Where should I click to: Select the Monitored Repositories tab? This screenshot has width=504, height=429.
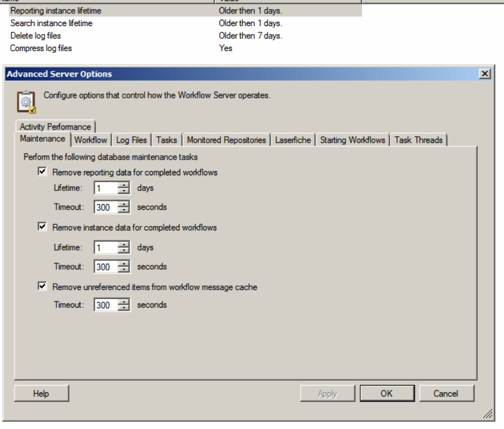(226, 140)
